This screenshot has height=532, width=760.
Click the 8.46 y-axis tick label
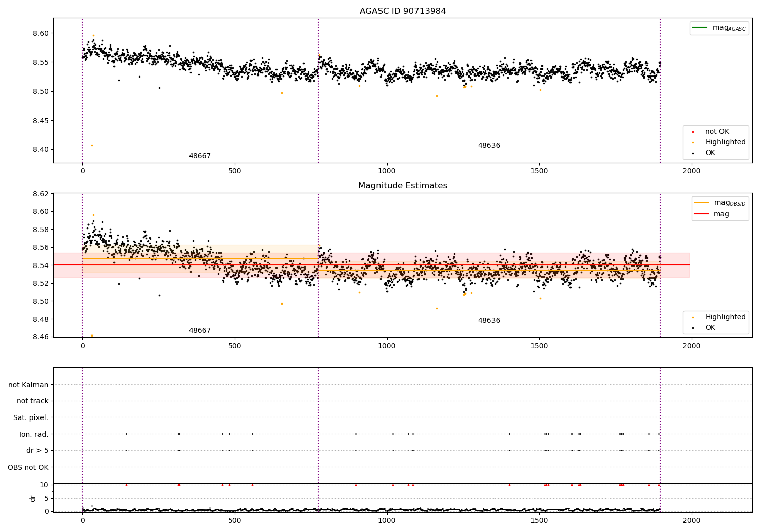(40, 337)
